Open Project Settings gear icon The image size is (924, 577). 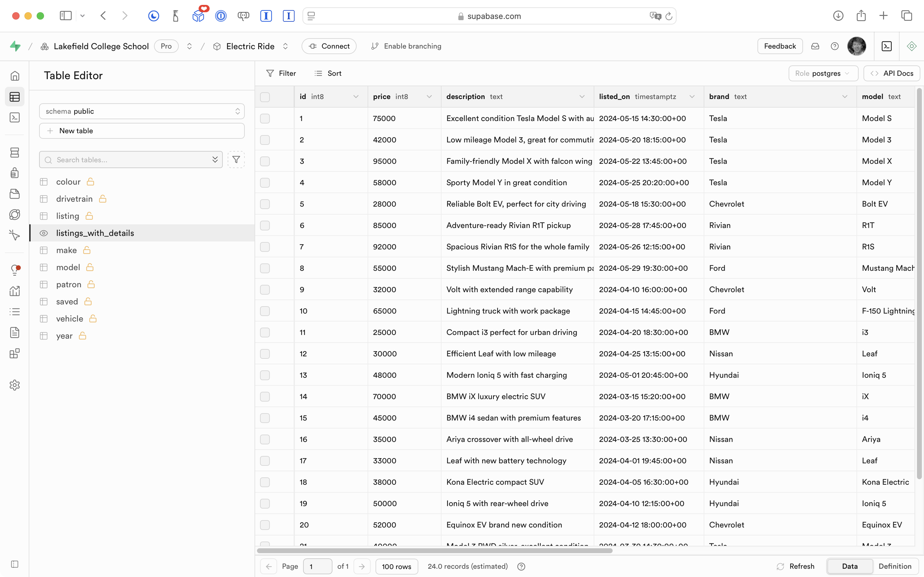[x=14, y=385]
